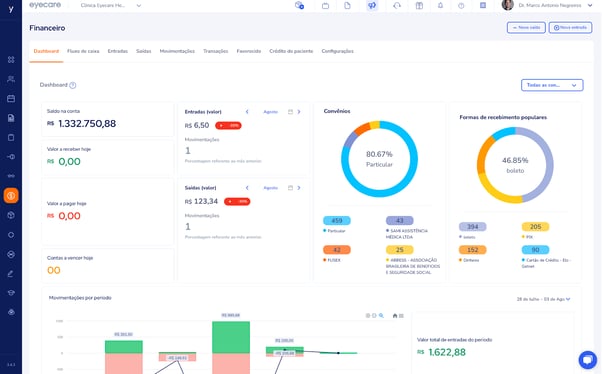The image size is (602, 374).
Task: Open the clock icon in top bar
Action: pyautogui.click(x=461, y=5)
